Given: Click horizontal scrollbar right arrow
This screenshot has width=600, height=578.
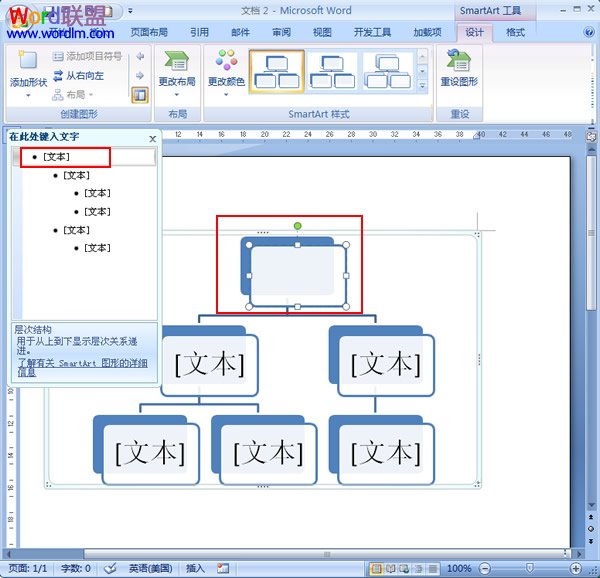Looking at the screenshot, I should click(579, 554).
